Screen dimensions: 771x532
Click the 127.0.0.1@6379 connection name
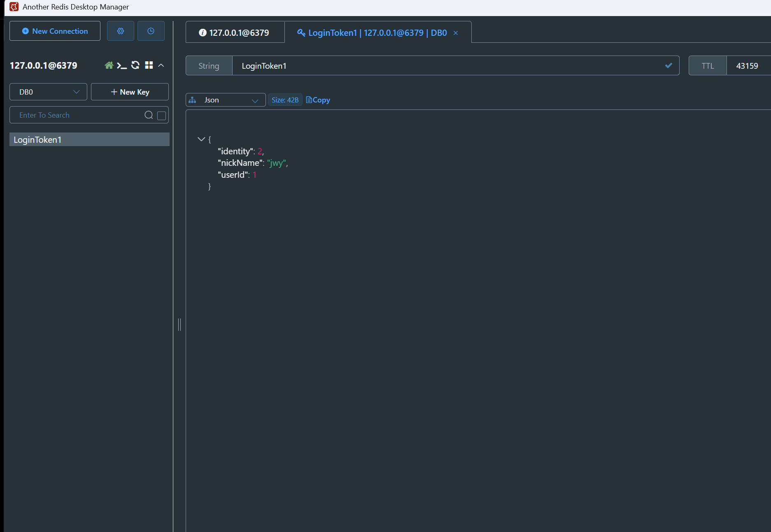tap(43, 65)
